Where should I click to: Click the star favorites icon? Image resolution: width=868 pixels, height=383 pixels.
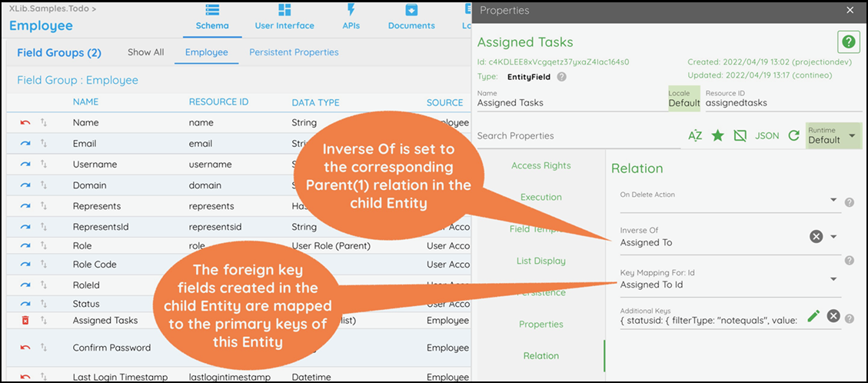(717, 135)
